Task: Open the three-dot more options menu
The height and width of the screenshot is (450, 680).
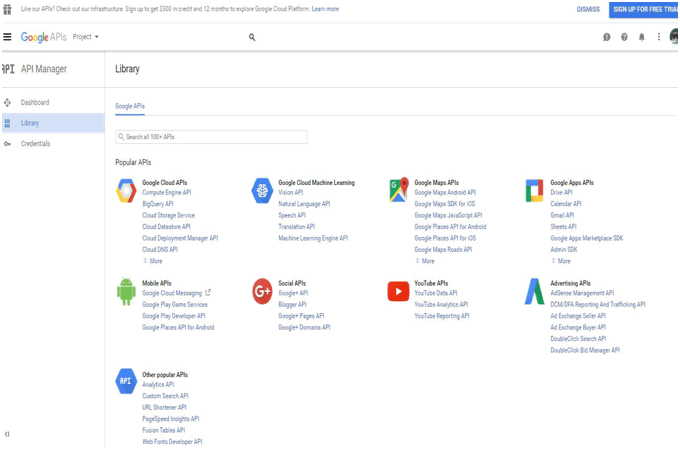Action: [659, 37]
